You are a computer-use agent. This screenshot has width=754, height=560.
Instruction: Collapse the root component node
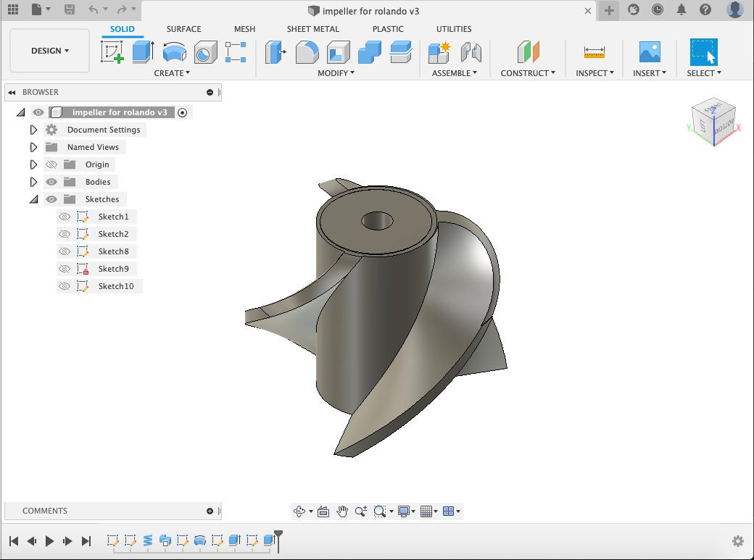(21, 112)
